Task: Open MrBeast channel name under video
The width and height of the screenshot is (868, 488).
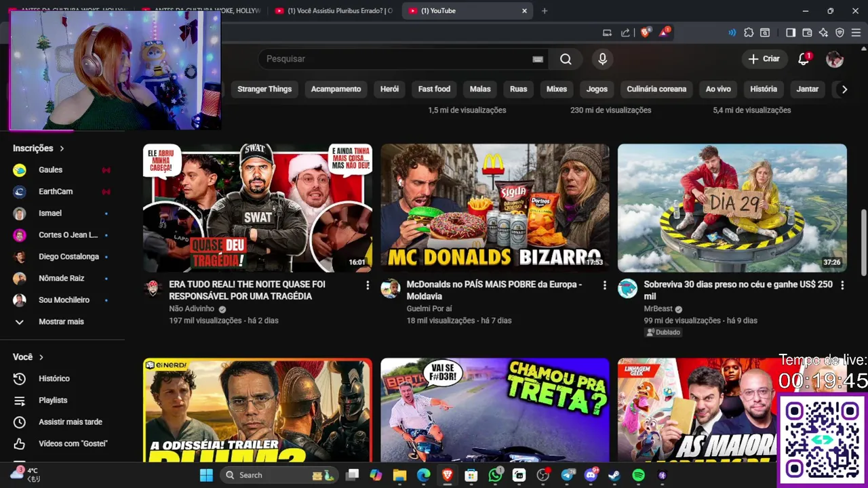Action: [x=658, y=308]
